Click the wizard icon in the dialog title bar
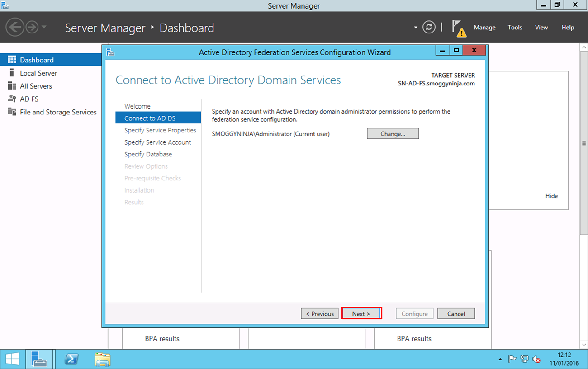This screenshot has width=588, height=369. [x=110, y=52]
